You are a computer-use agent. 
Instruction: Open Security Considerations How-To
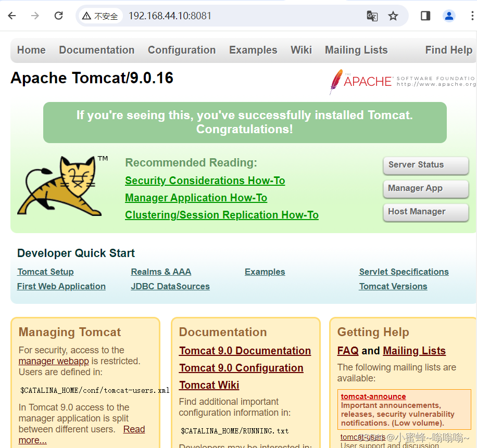(x=205, y=181)
